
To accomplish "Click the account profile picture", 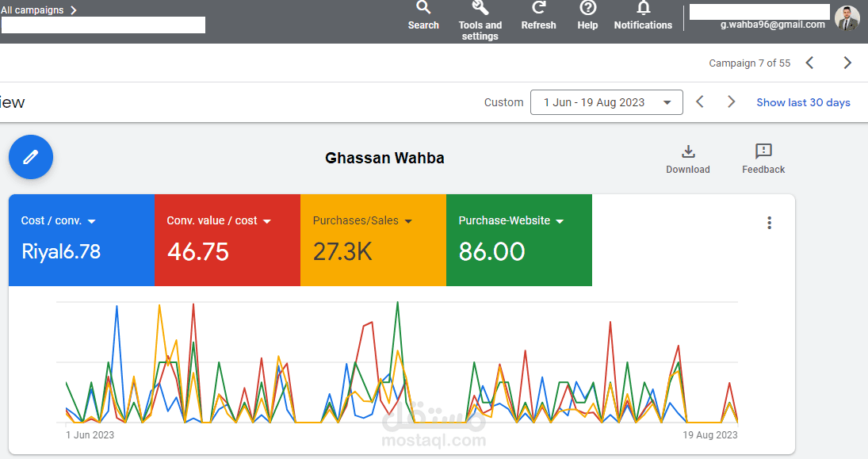I will (x=847, y=18).
